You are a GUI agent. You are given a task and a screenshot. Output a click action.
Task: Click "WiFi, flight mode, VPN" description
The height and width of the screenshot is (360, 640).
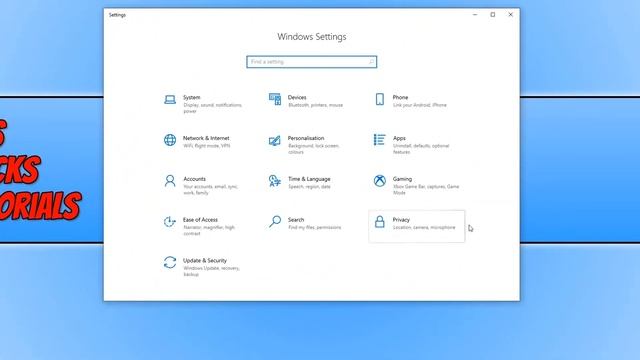click(x=207, y=146)
